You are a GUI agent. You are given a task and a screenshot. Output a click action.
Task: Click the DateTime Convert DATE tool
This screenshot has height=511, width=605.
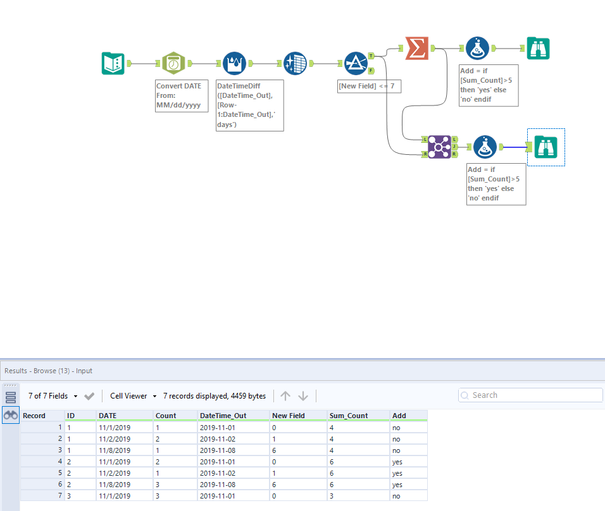tap(174, 63)
